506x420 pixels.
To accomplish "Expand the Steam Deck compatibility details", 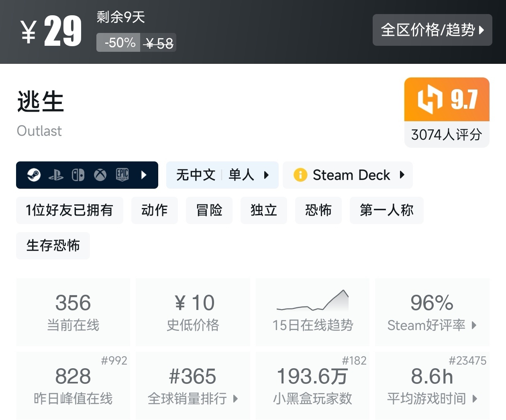I will [x=402, y=175].
